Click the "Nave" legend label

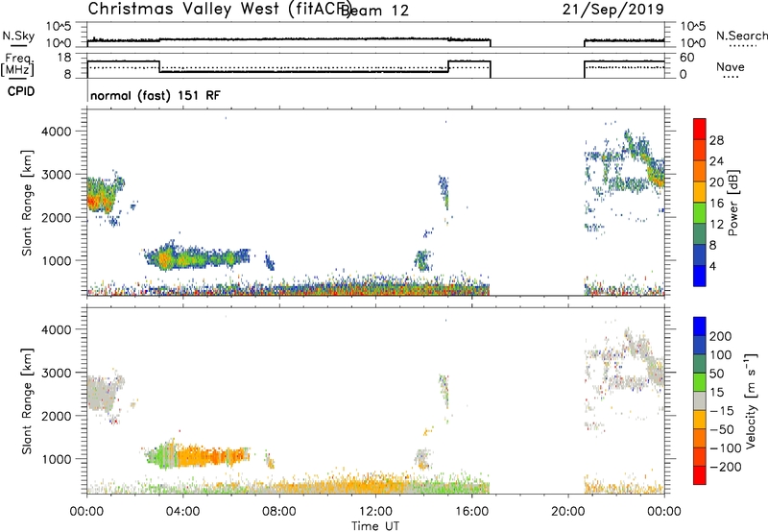731,67
